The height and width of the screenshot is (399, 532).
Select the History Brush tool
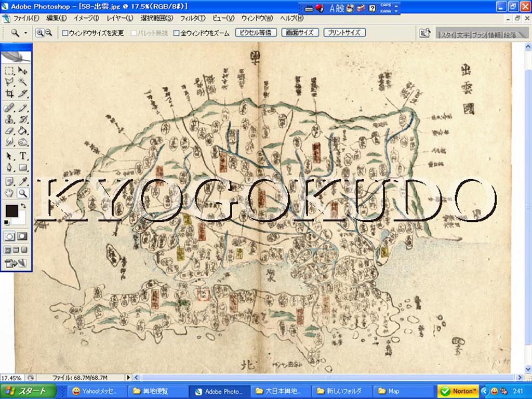pyautogui.click(x=22, y=119)
